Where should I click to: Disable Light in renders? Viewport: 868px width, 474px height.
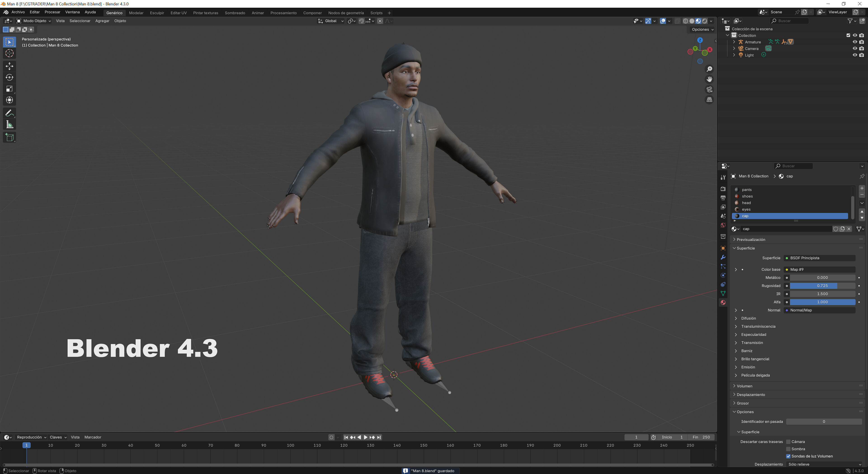(x=862, y=55)
